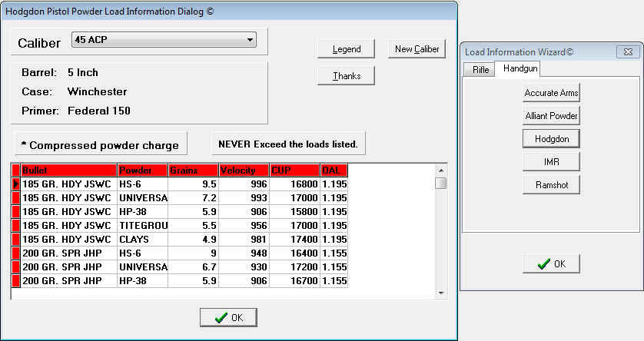Viewport: 644px width, 341px height.
Task: Click the 981 velocity cell
Action: (x=244, y=239)
